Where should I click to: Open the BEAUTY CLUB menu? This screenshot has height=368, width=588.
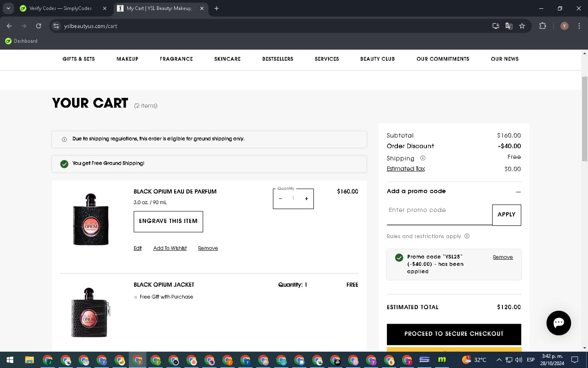click(x=377, y=59)
